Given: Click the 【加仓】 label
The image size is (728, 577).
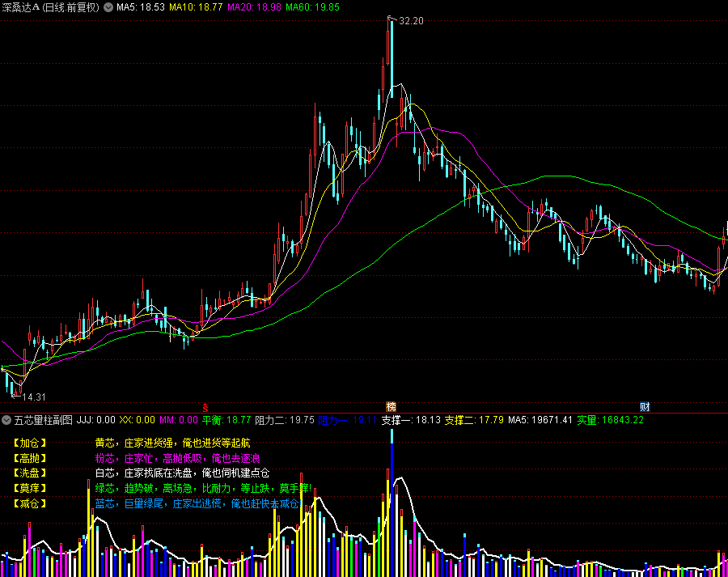Looking at the screenshot, I should click(x=29, y=443).
